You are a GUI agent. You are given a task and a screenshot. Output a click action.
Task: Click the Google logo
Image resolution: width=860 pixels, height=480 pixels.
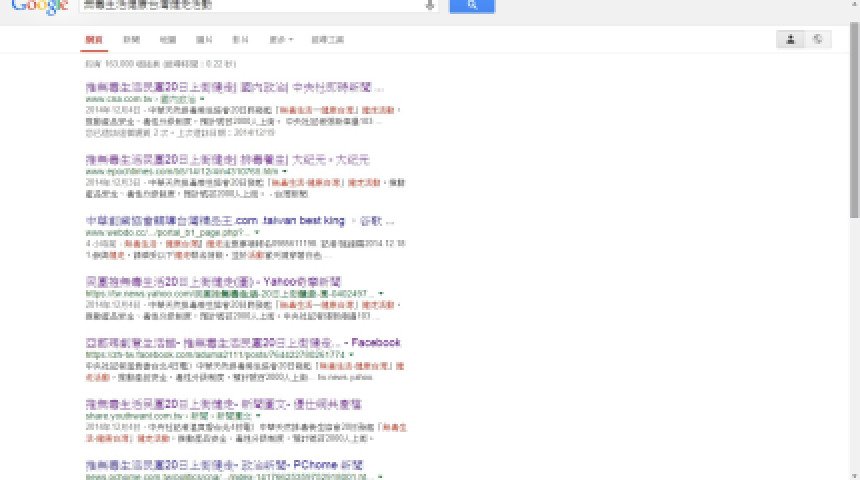coord(39,5)
